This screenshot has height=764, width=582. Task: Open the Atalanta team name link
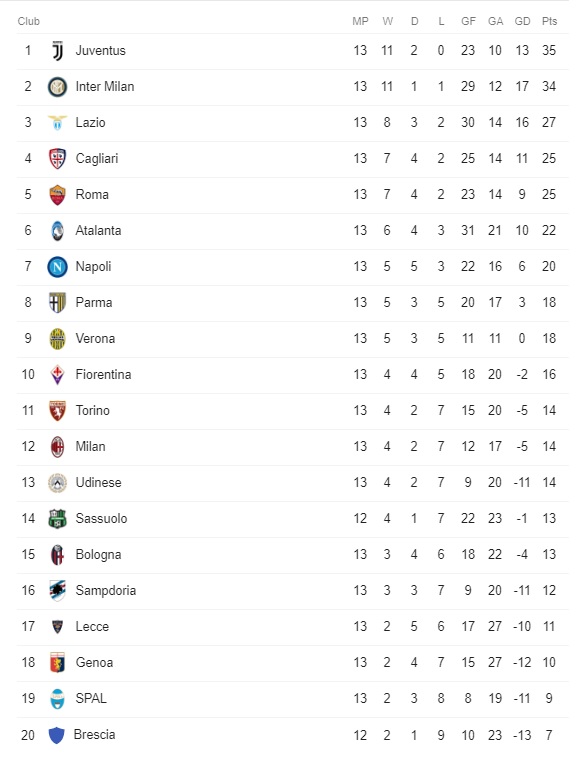tap(98, 230)
